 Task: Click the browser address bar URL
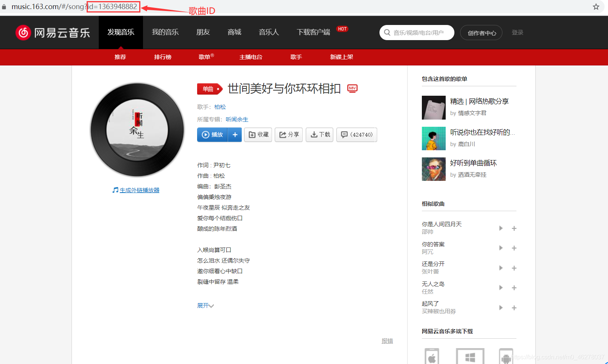point(74,7)
